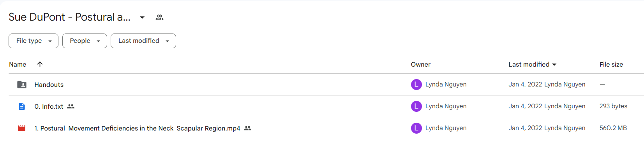This screenshot has height=157, width=644.
Task: Open the Last modified filter chip
Action: [x=143, y=41]
